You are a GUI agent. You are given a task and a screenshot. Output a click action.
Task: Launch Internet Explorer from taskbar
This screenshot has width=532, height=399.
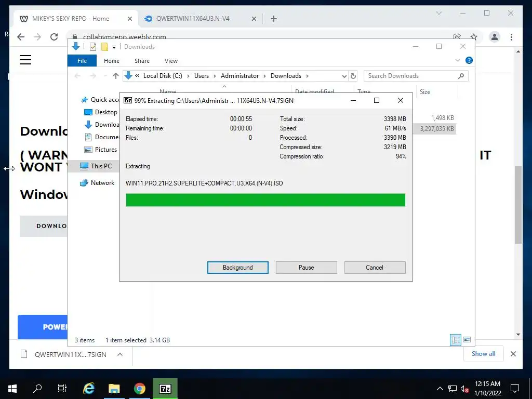88,389
